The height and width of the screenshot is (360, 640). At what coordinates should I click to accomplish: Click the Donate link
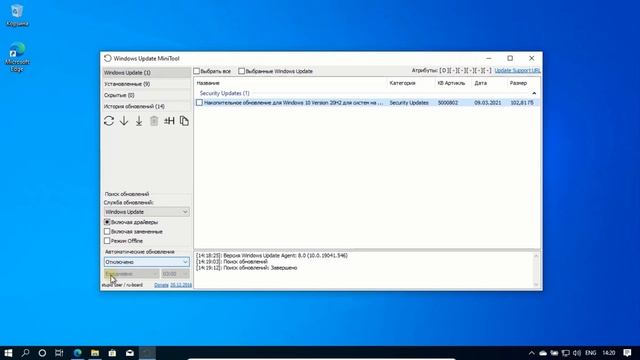pos(161,285)
